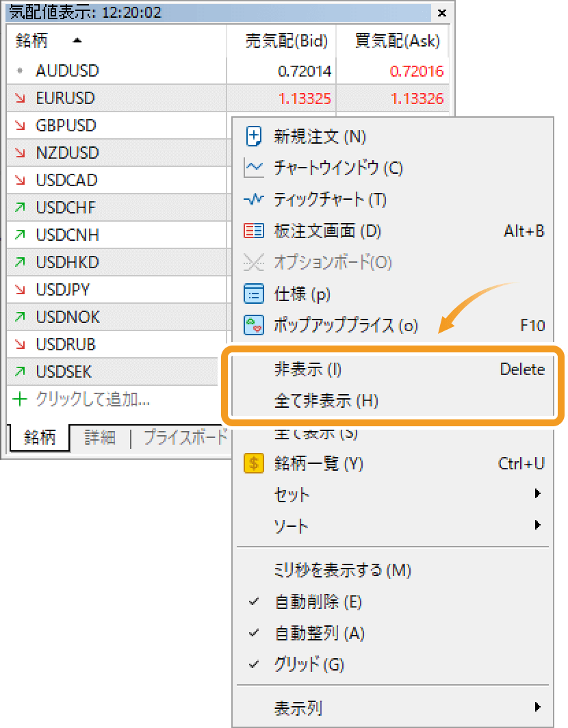Click the Ask (買気配) column header
The image size is (568, 728).
[392, 41]
